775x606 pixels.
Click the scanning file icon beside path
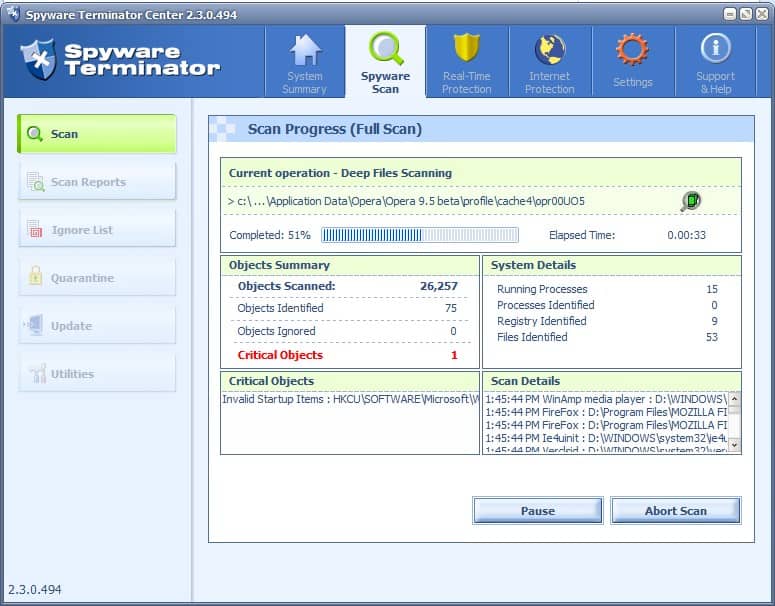tap(690, 201)
